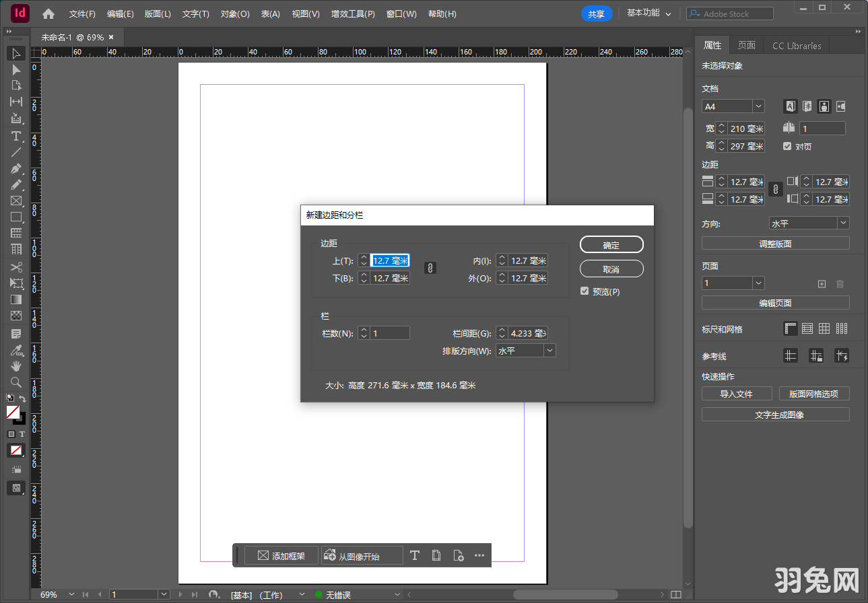This screenshot has height=603, width=868.
Task: Confirm dialog by clicking 确定
Action: tap(611, 244)
